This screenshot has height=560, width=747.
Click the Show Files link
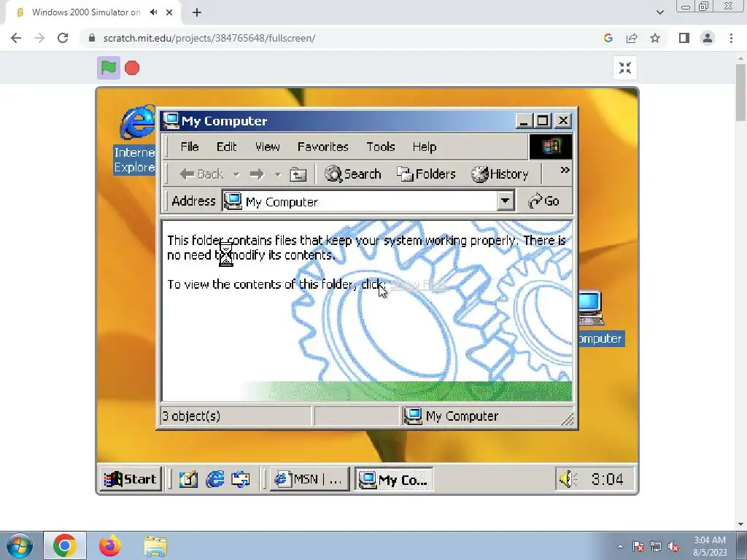coord(419,285)
